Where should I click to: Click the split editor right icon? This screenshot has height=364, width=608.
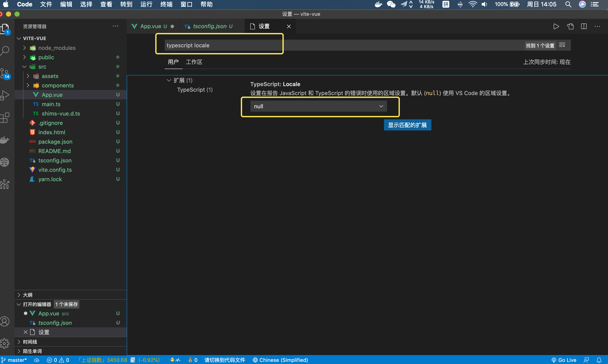tap(584, 26)
